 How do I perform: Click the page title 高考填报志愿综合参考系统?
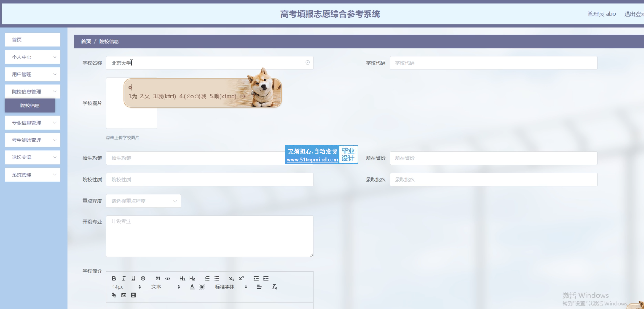coord(330,14)
